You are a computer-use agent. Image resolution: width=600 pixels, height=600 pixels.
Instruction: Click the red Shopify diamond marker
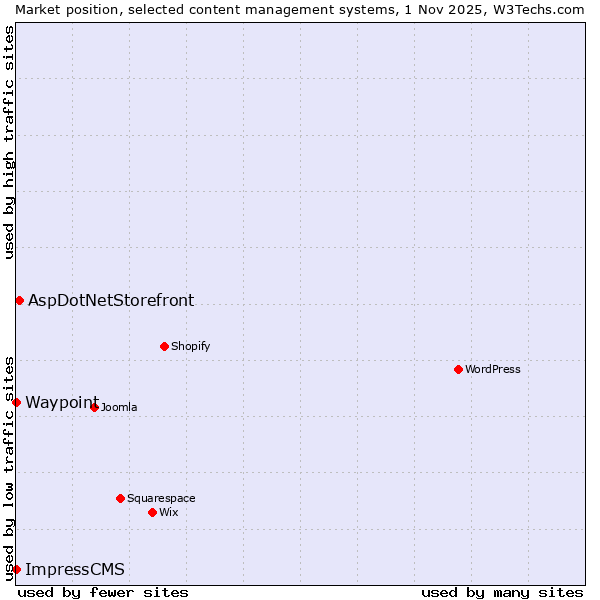pyautogui.click(x=164, y=346)
